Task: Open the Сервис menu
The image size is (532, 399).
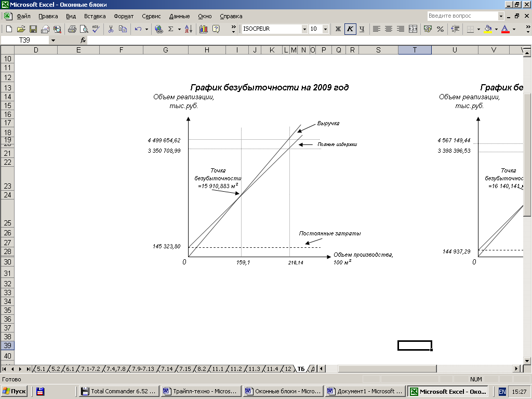Action: click(x=151, y=16)
